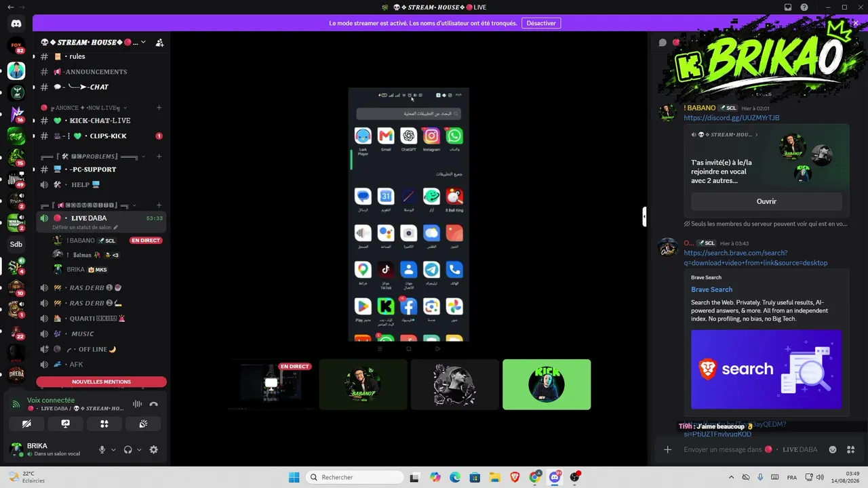Open the soundboard icon
This screenshot has width=868, height=488.
pos(143,424)
